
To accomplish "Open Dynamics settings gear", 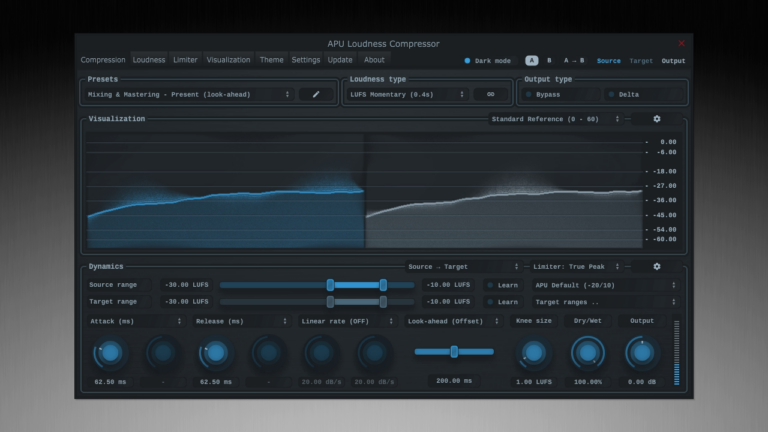I will 657,266.
